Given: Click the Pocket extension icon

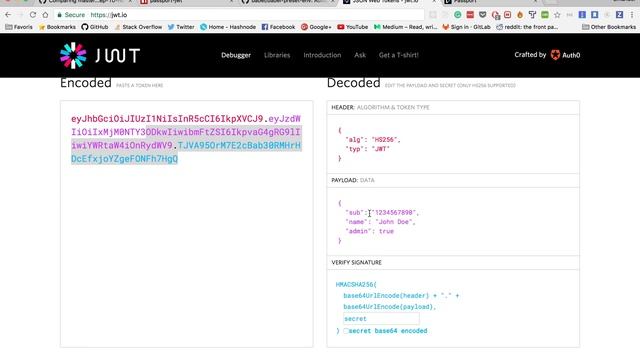Looking at the screenshot, I should point(482,15).
